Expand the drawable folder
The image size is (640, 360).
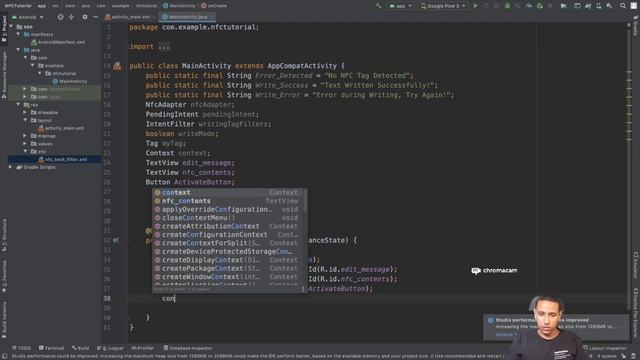[25, 113]
